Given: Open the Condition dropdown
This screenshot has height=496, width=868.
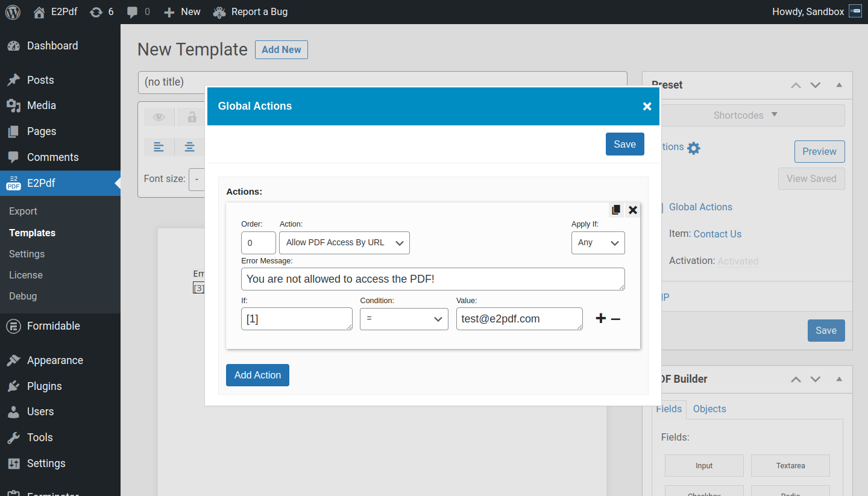Looking at the screenshot, I should 404,319.
